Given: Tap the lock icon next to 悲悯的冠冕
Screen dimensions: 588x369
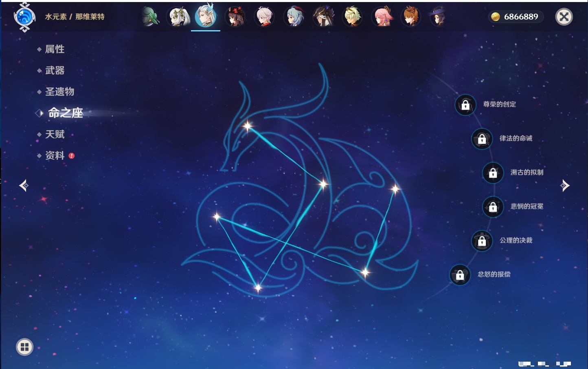Looking at the screenshot, I should click(493, 207).
